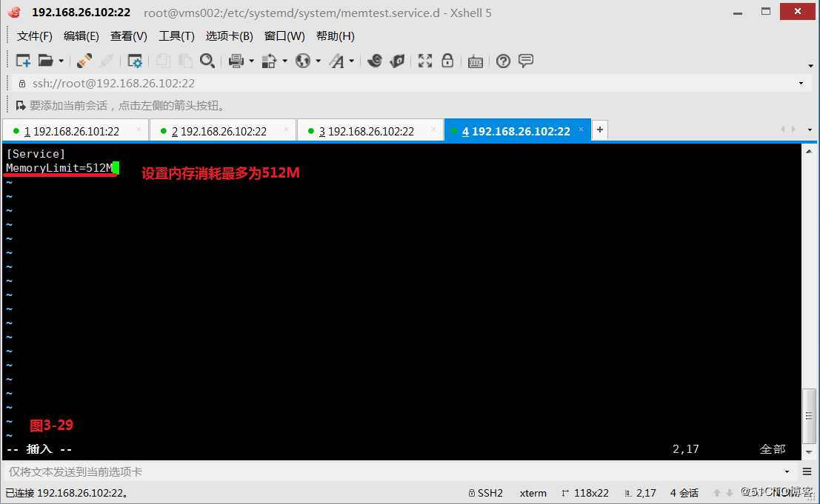Open the 工具(T) menu
This screenshot has width=820, height=504.
point(177,36)
